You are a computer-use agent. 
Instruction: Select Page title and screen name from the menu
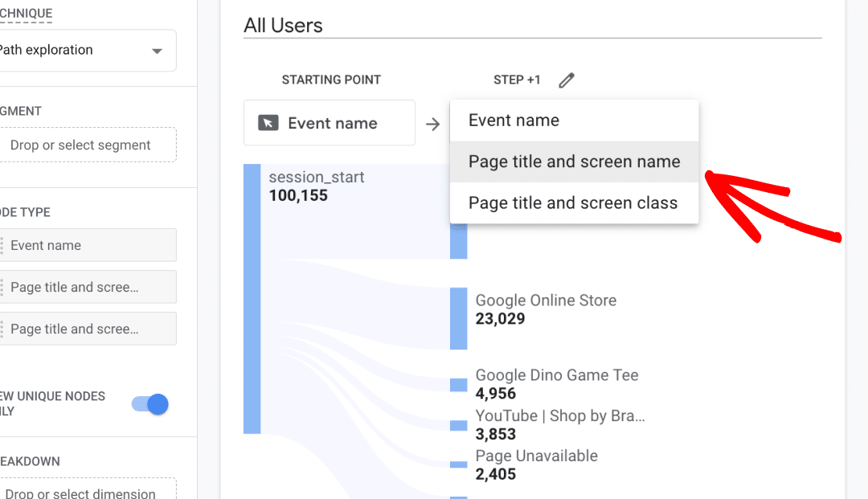click(x=574, y=161)
